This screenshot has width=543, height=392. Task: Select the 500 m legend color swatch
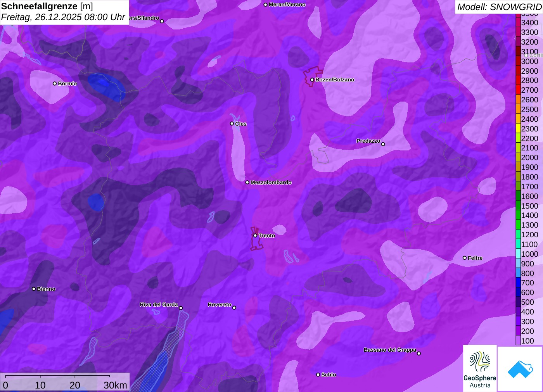(518, 302)
